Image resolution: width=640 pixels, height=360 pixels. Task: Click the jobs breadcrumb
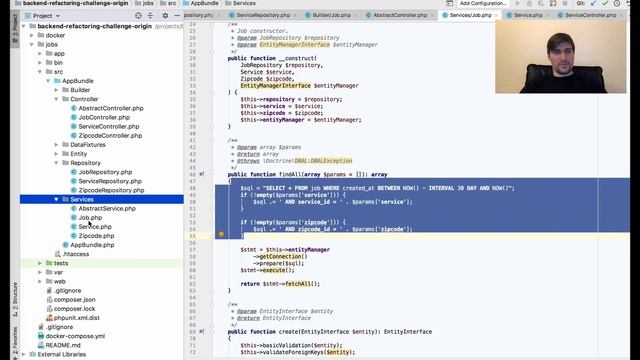pos(144,3)
